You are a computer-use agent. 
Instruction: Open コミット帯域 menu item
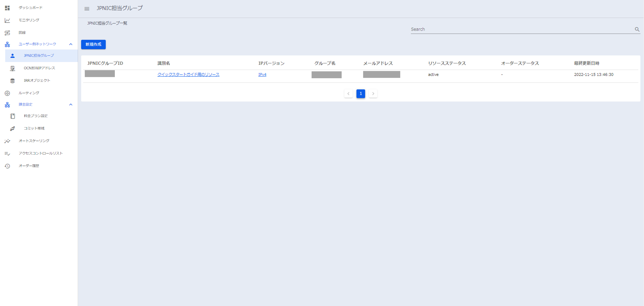pyautogui.click(x=34, y=128)
